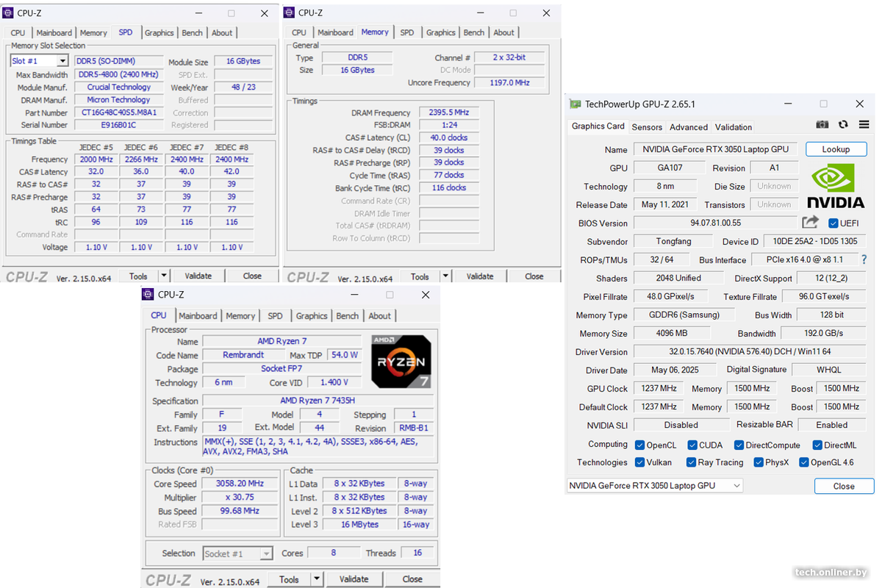This screenshot has height=588, width=882.
Task: Take a screenshot with GPU-Z camera icon
Action: pos(822,125)
